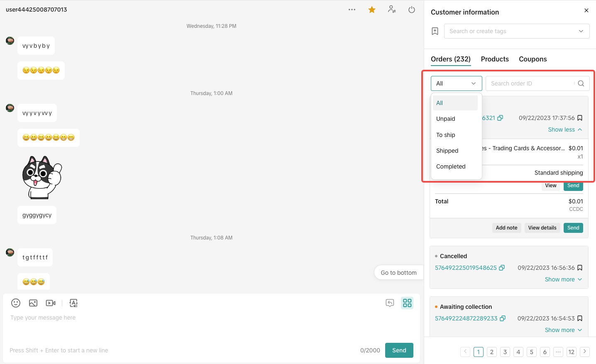Switch to the Coupons tab

pyautogui.click(x=532, y=59)
